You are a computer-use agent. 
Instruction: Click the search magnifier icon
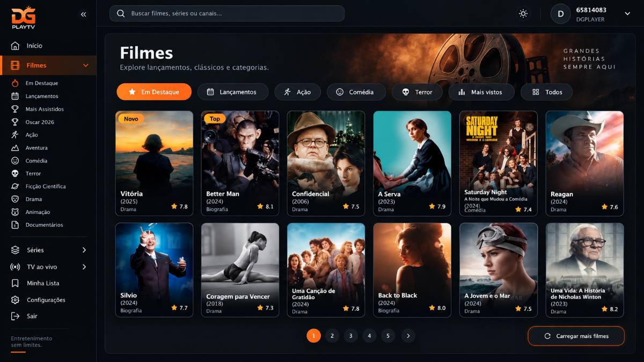pyautogui.click(x=121, y=13)
